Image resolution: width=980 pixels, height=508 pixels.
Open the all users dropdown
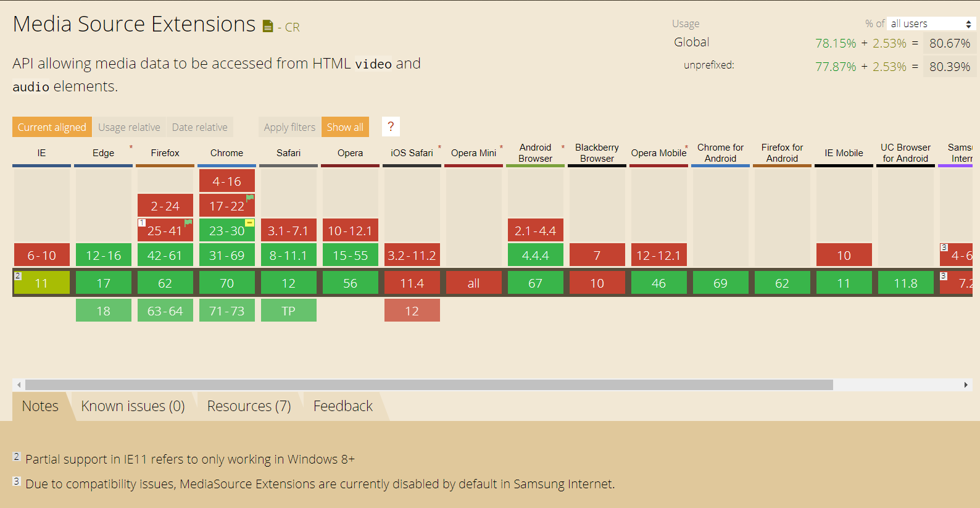(x=931, y=23)
